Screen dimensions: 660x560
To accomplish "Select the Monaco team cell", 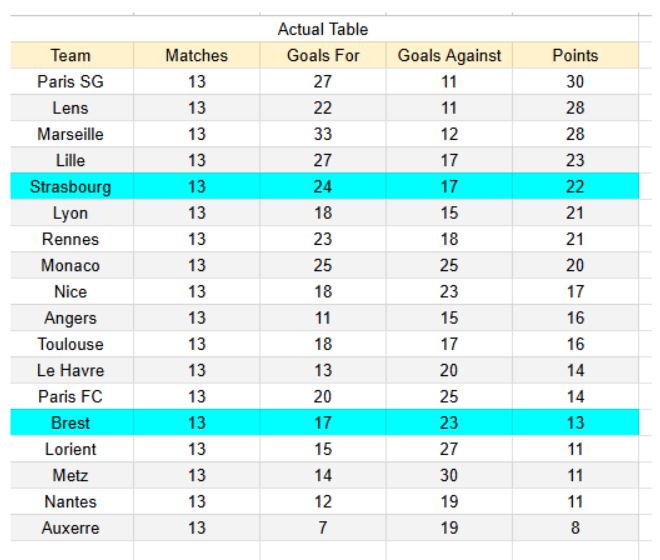I will (70, 265).
